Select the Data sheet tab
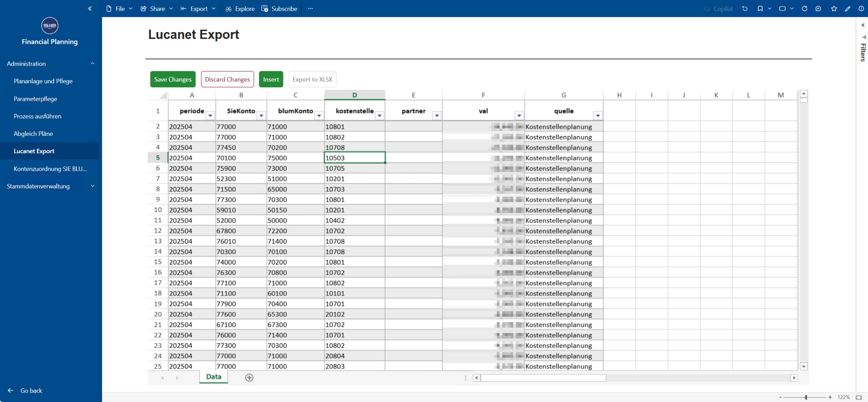This screenshot has height=402, width=868. pos(213,377)
